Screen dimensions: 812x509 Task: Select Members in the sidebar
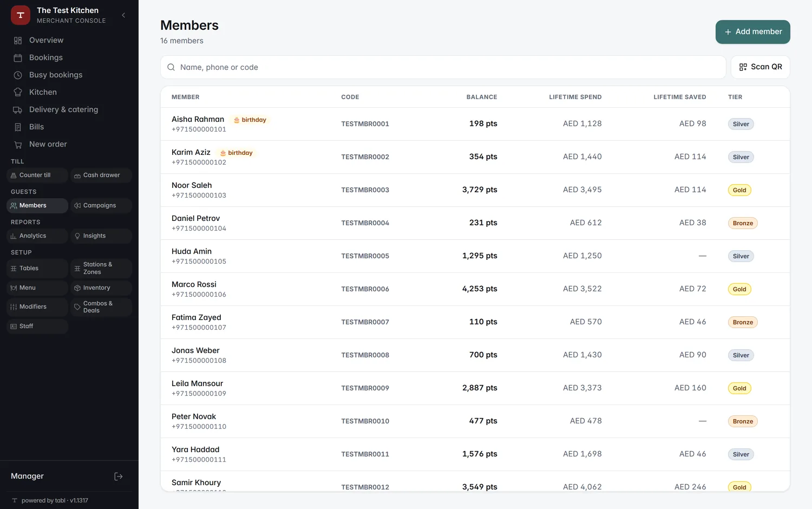point(37,206)
